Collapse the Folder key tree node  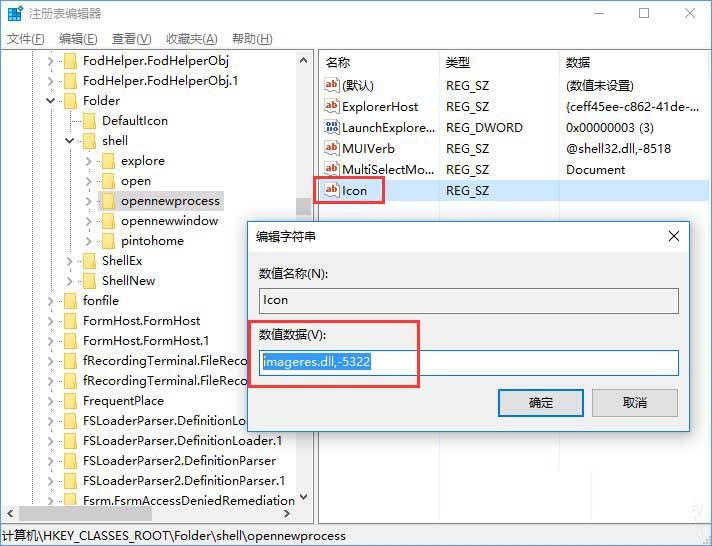50,101
